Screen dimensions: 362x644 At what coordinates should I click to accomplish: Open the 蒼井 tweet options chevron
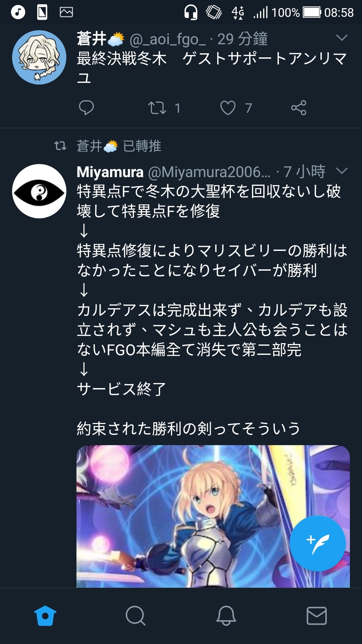[x=342, y=38]
